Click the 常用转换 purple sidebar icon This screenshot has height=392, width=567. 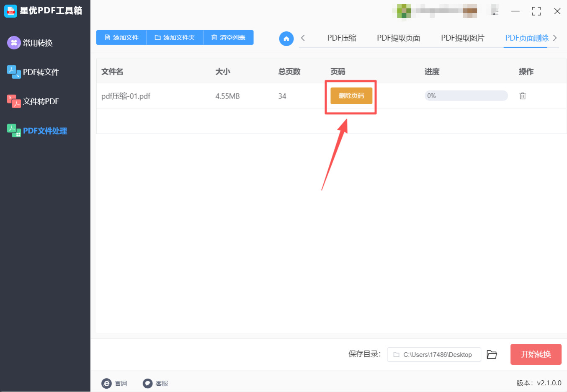(x=14, y=43)
